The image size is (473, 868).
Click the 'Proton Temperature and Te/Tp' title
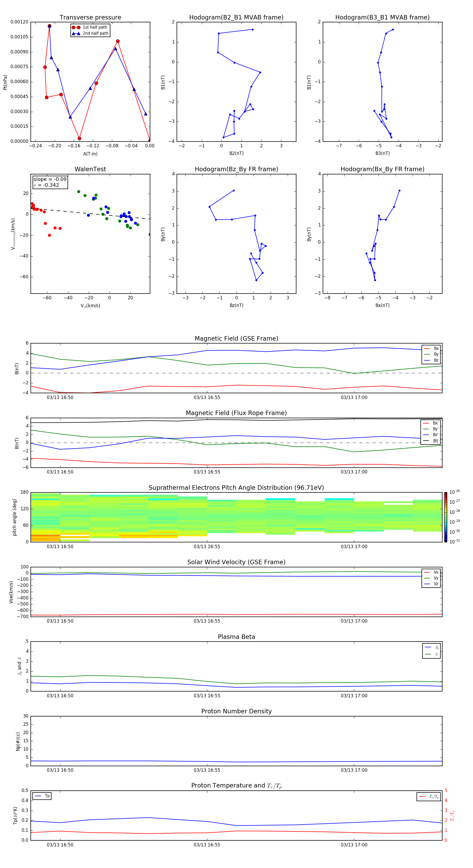point(236,785)
